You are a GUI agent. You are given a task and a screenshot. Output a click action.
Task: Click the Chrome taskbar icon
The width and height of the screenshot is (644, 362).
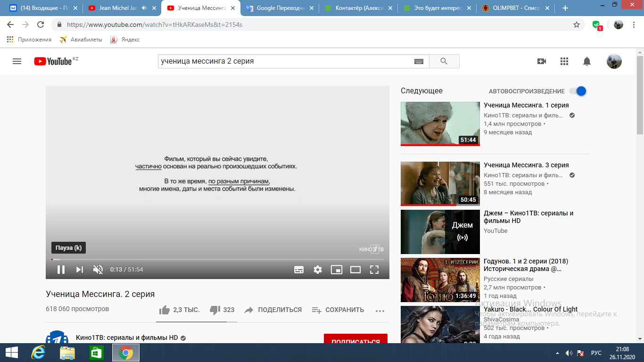126,353
